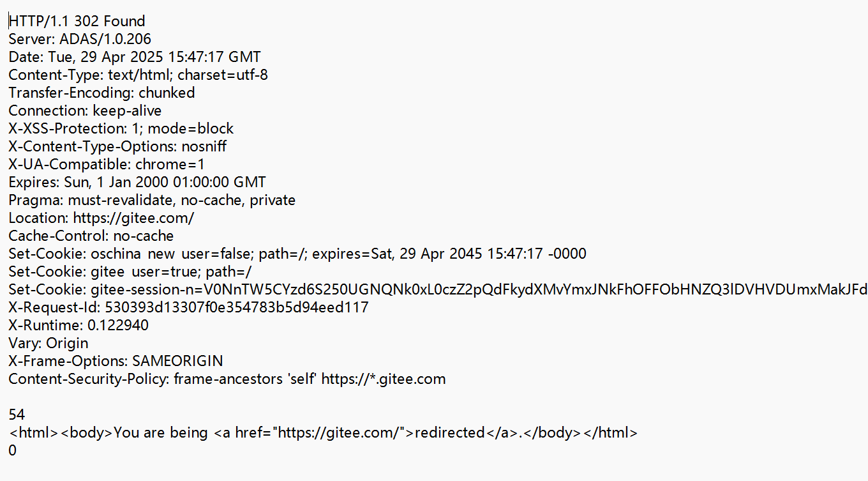Click the HTTP/1.1 302 Found status line
The width and height of the screenshot is (868, 481).
tap(77, 21)
